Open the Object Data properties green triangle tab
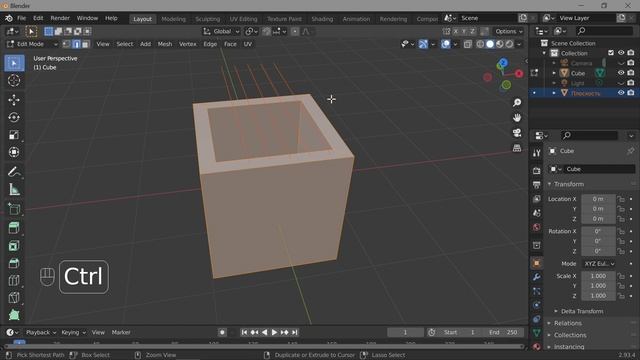Screen dimensions: 640x360 [536, 333]
